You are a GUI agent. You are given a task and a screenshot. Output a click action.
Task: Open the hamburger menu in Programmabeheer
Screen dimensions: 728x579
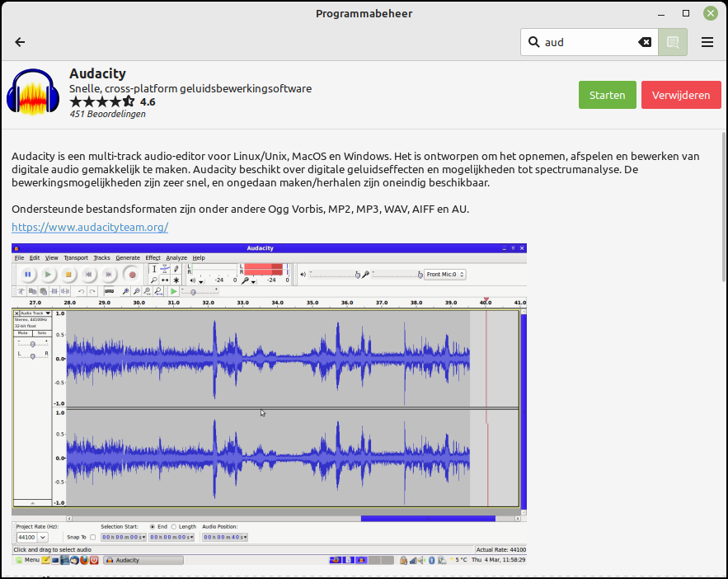click(707, 42)
